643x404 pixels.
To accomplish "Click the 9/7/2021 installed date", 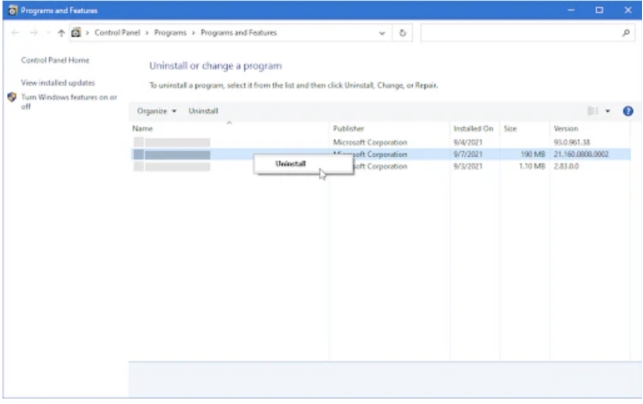I will pyautogui.click(x=468, y=155).
